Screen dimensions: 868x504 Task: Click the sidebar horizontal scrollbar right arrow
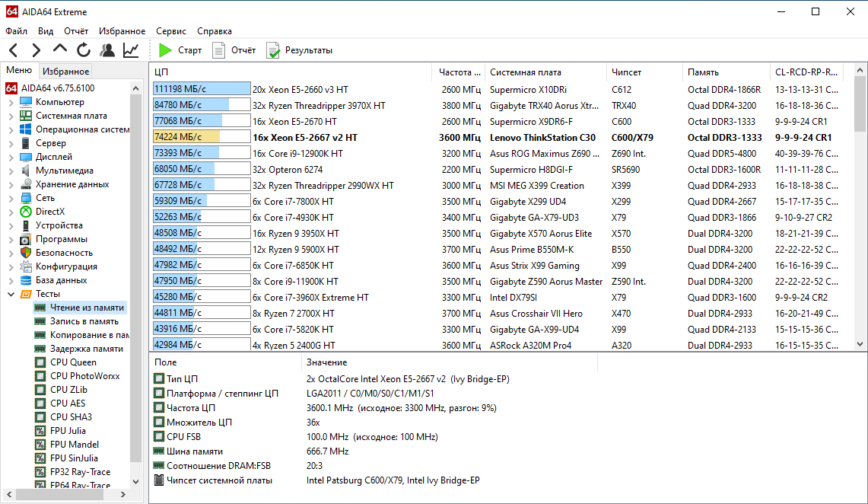coord(123,495)
